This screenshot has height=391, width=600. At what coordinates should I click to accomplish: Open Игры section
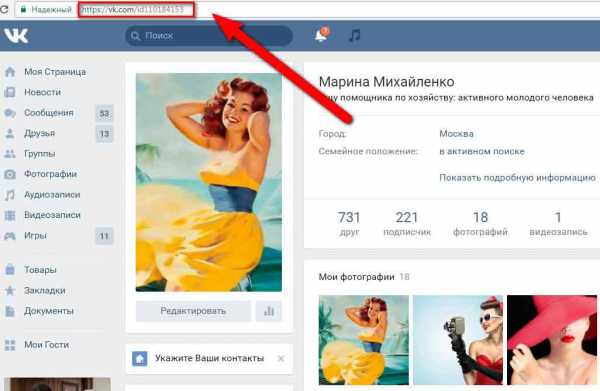[x=35, y=236]
